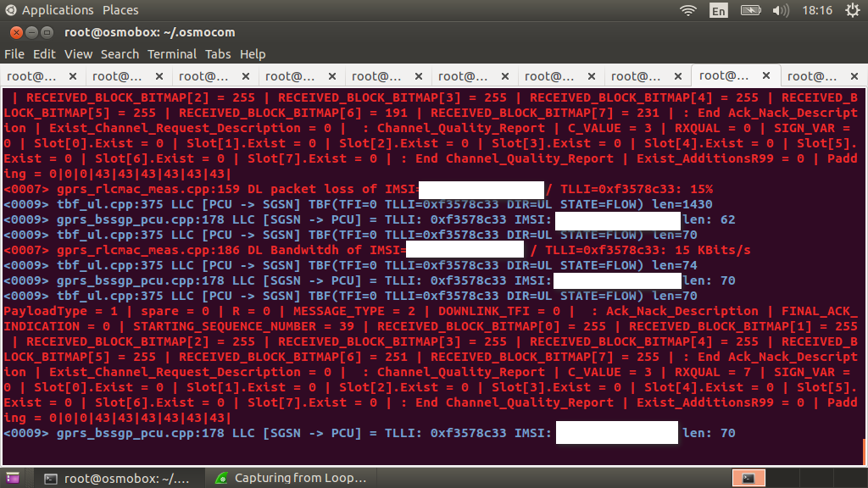Click the gprs_bssgp_pcu.cpp line with len: 62

[x=370, y=219]
